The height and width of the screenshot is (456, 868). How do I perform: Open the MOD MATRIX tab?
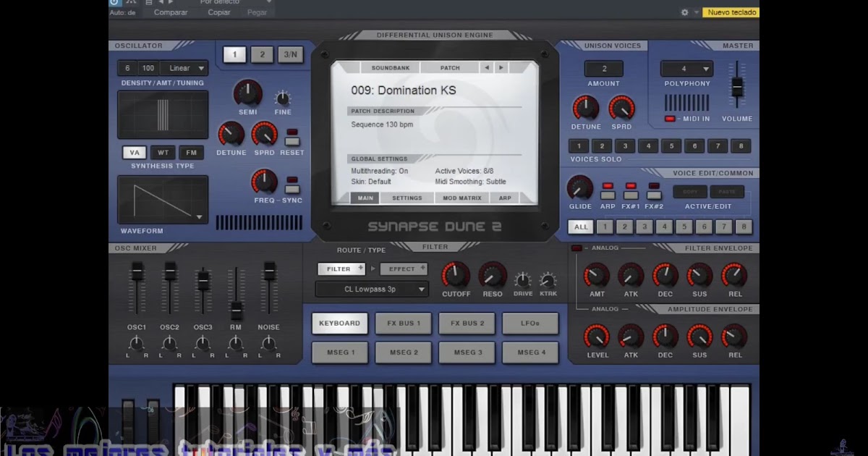[x=461, y=198]
